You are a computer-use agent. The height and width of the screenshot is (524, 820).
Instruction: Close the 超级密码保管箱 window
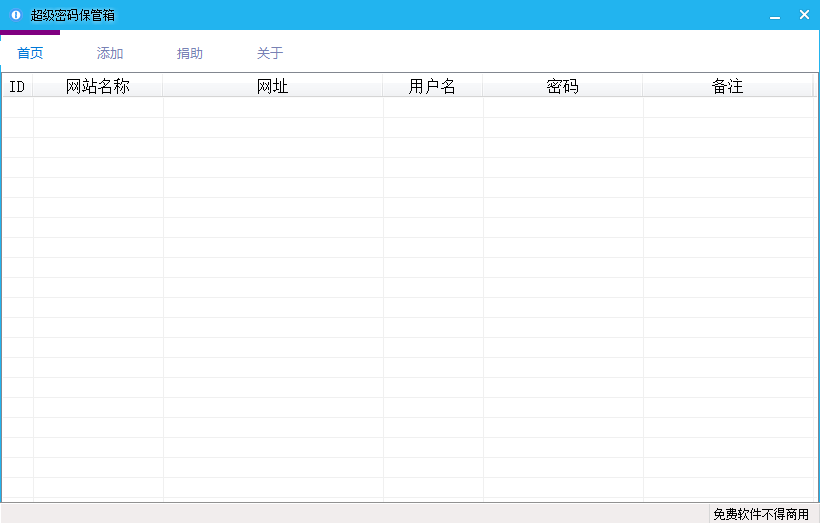pos(804,15)
